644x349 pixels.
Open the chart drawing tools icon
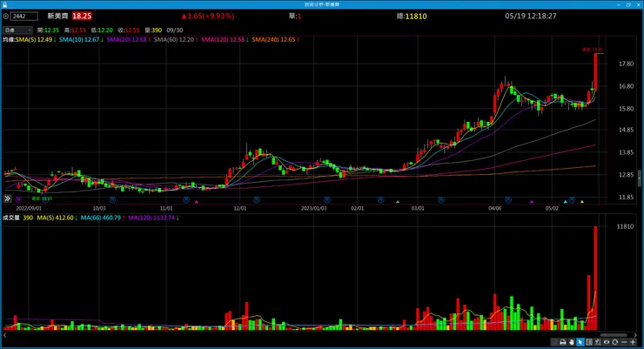[598, 342]
